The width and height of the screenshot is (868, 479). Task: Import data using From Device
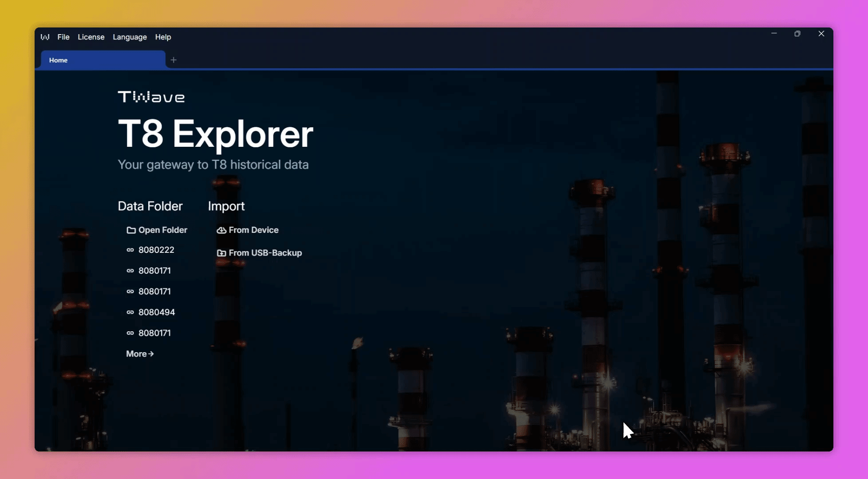253,230
